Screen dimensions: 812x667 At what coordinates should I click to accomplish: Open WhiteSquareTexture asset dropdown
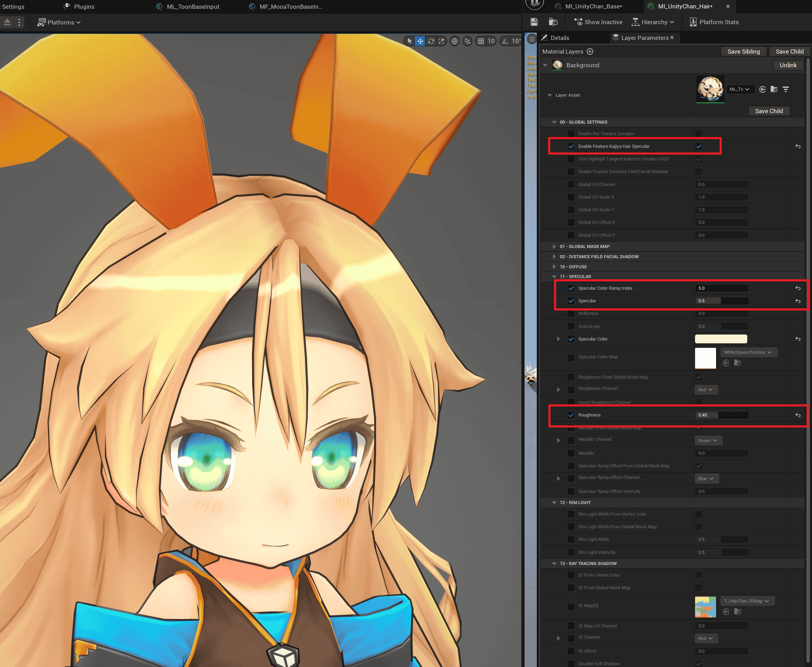click(749, 352)
